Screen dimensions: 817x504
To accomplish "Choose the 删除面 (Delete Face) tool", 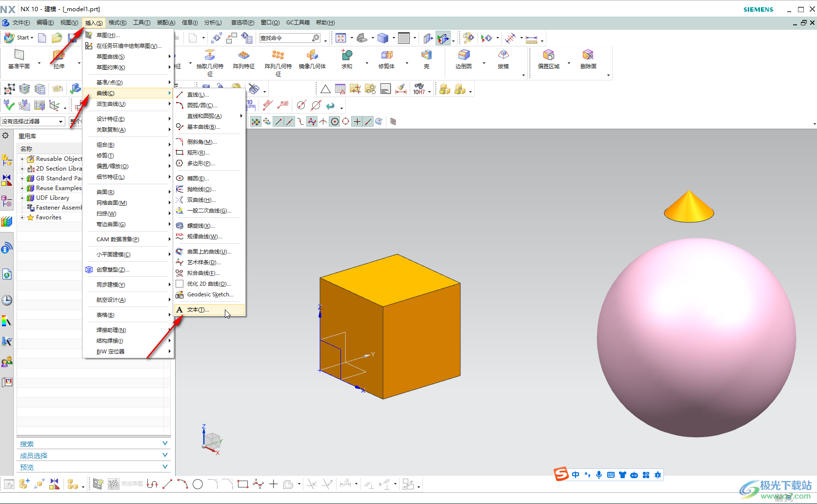I will [588, 55].
